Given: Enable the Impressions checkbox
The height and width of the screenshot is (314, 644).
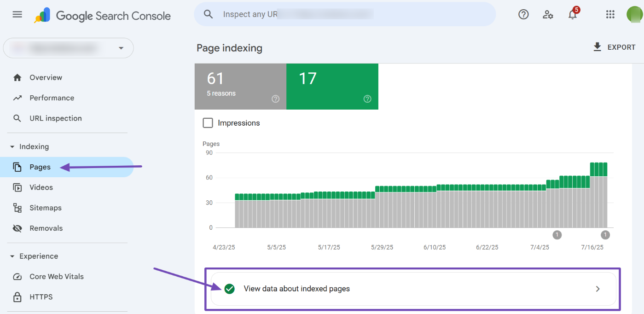Looking at the screenshot, I should tap(208, 123).
